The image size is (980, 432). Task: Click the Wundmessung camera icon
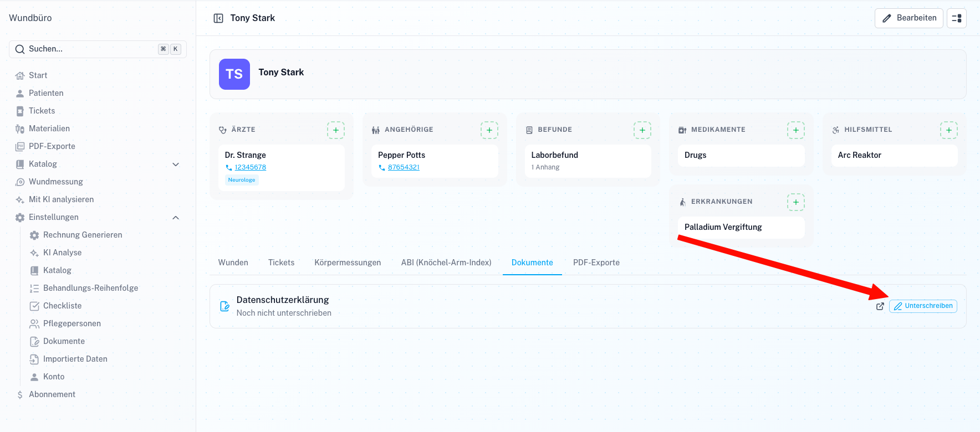(20, 182)
